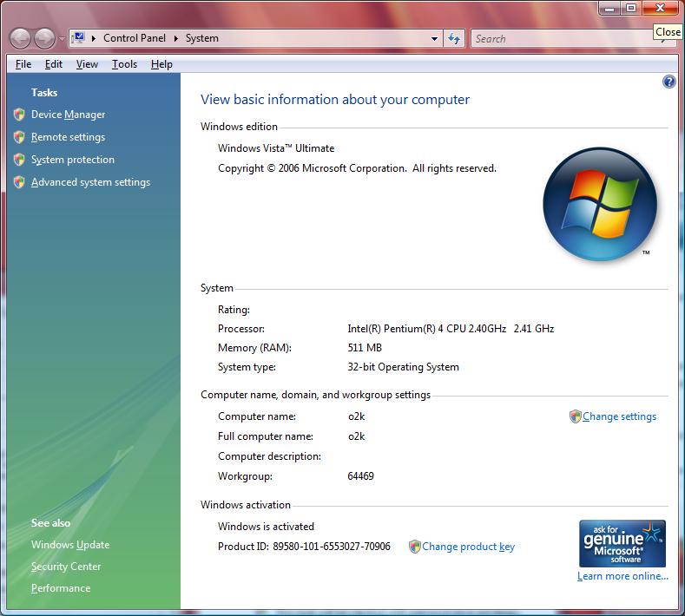The image size is (685, 616).
Task: Expand the arrow before Control Panel breadcrumb
Action: click(x=94, y=38)
